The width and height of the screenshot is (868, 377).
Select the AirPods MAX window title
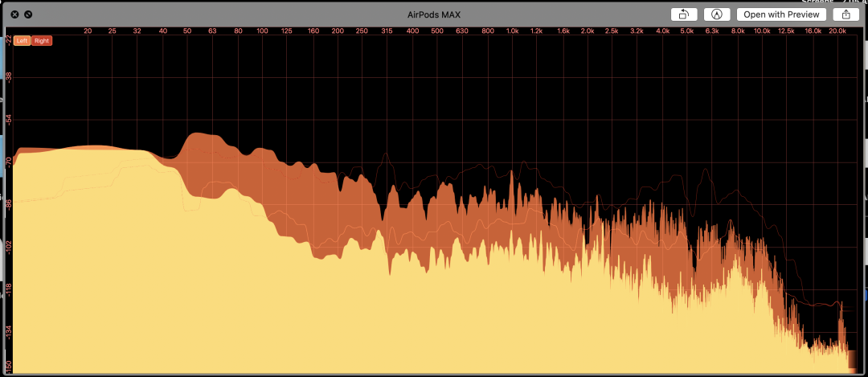click(433, 15)
